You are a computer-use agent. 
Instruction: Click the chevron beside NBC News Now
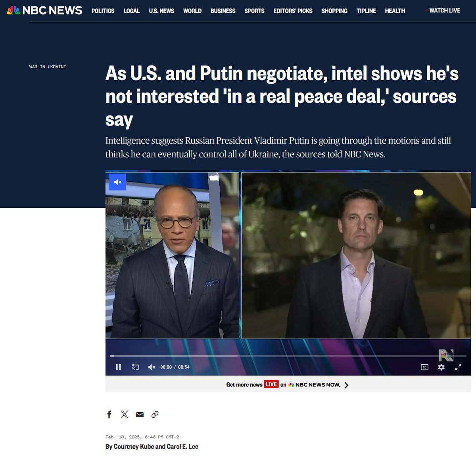(x=346, y=385)
